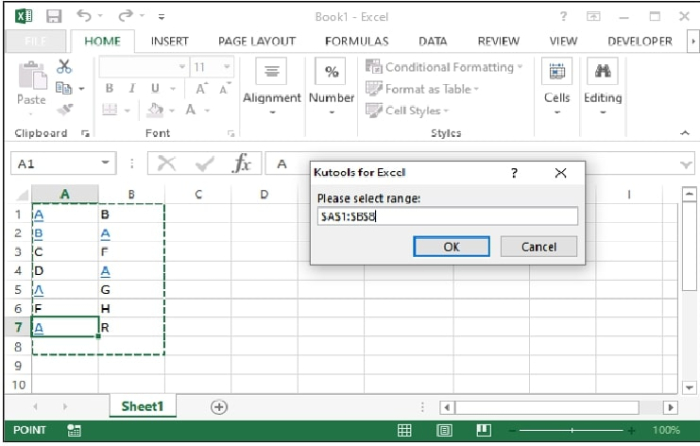
Task: Click the Borders icon
Action: 109,109
